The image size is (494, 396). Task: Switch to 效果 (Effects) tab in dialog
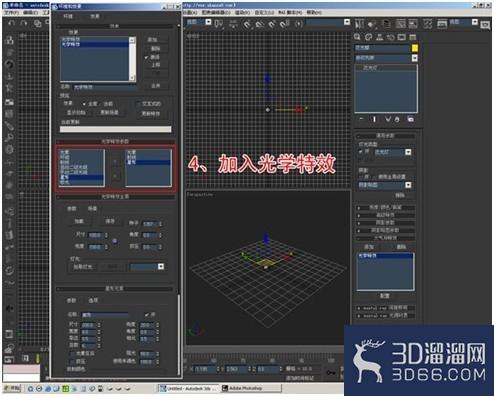[95, 16]
